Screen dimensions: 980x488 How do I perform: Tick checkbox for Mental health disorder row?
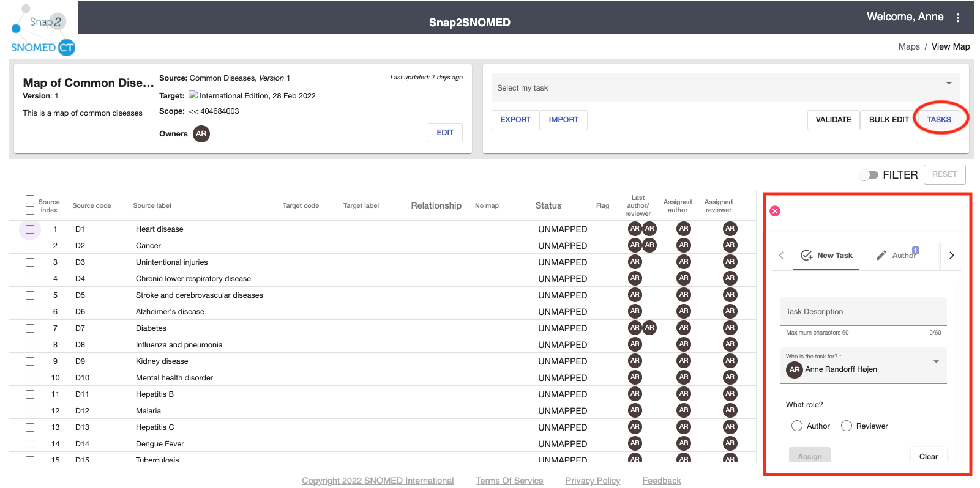tap(30, 378)
